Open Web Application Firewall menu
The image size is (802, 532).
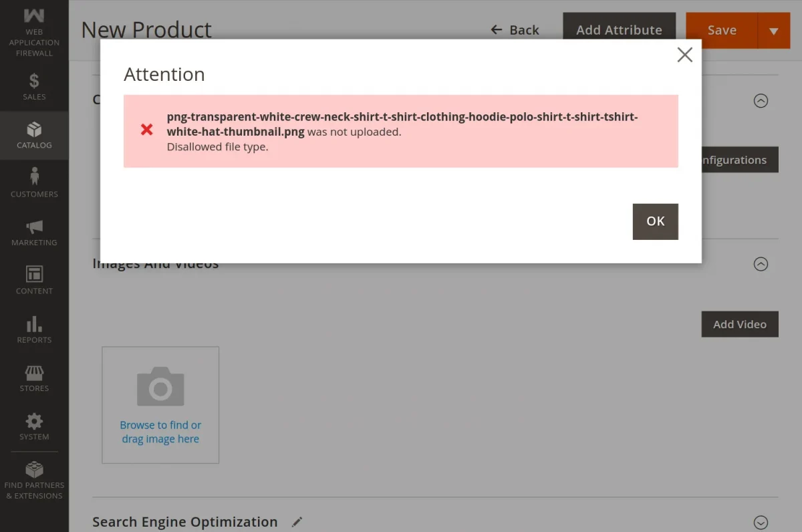click(34, 33)
